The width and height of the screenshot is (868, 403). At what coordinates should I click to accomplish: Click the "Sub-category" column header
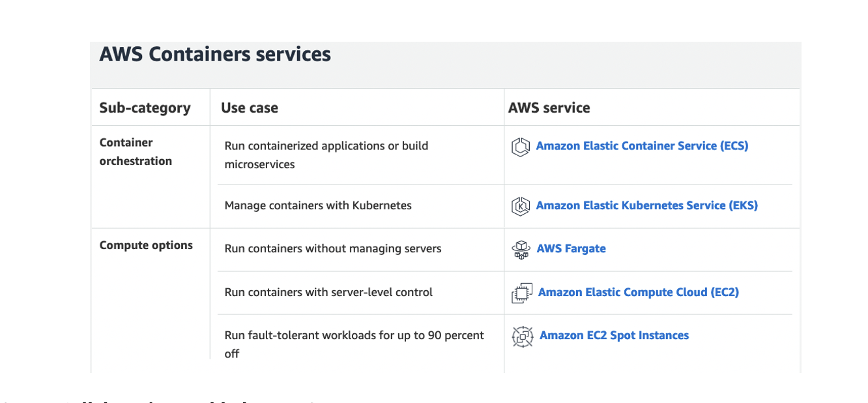click(x=145, y=108)
